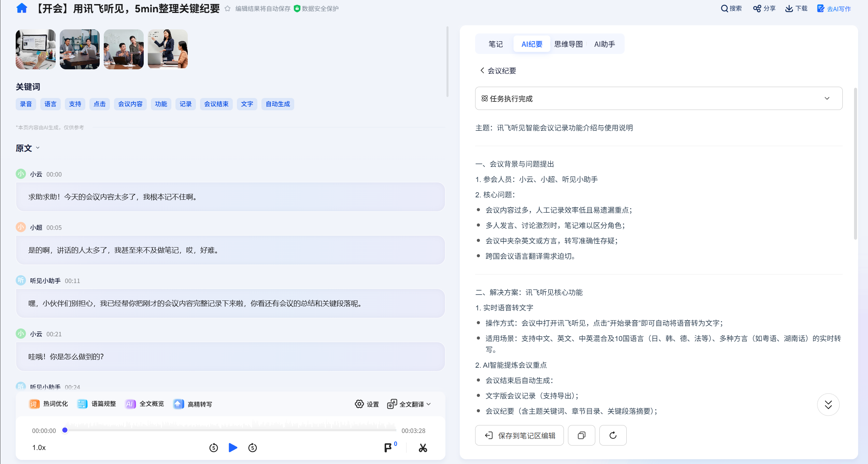Open the 全文翻译 dropdown

[409, 404]
